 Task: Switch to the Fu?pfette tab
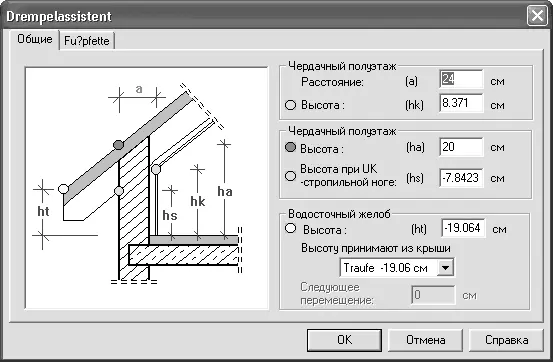click(x=87, y=41)
